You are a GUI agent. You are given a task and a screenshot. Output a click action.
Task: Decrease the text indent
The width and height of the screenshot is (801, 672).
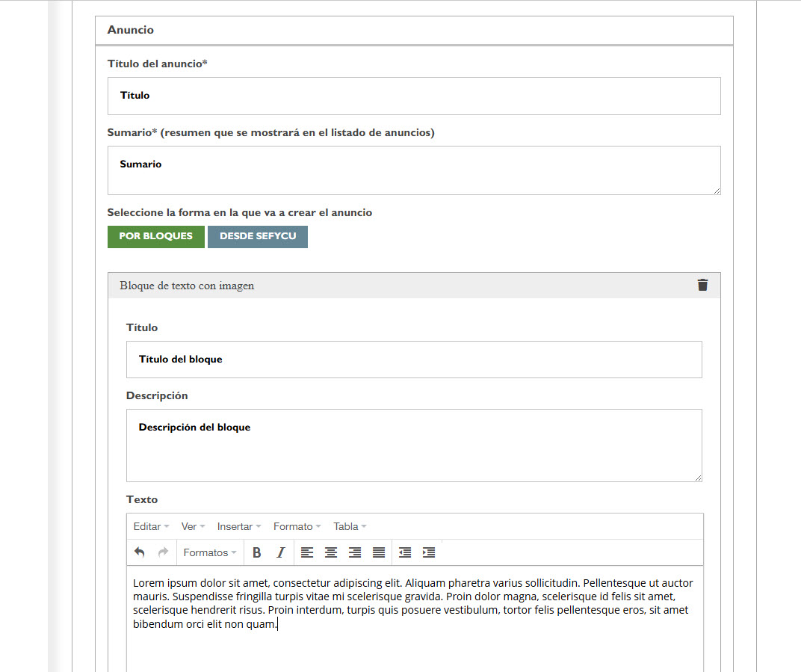tap(405, 552)
